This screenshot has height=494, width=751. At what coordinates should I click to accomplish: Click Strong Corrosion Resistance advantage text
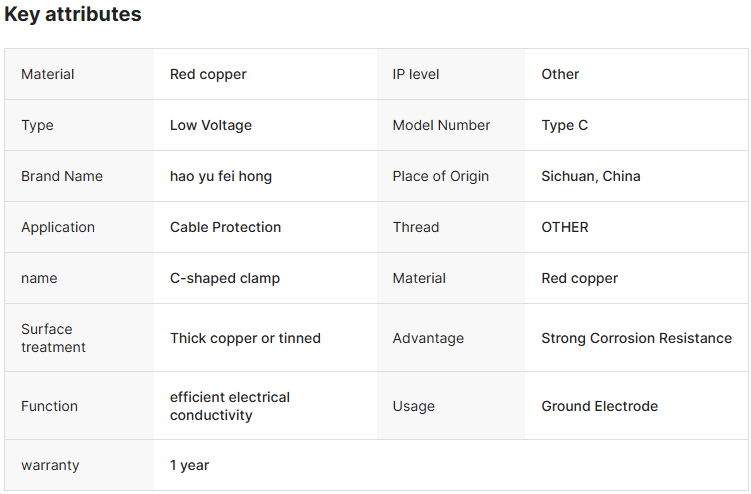coord(636,338)
